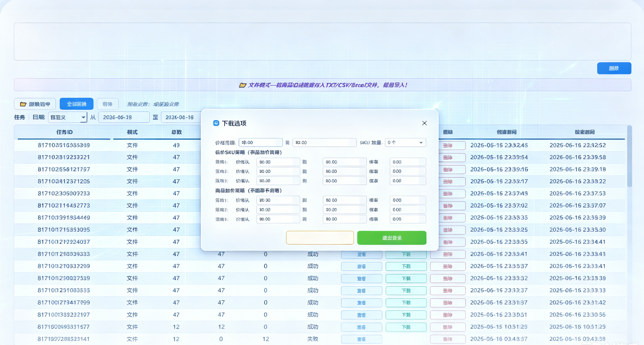The width and height of the screenshot is (644, 345).
Task: Click red delete in the row ending 23:39:58
Action: (x=452, y=158)
